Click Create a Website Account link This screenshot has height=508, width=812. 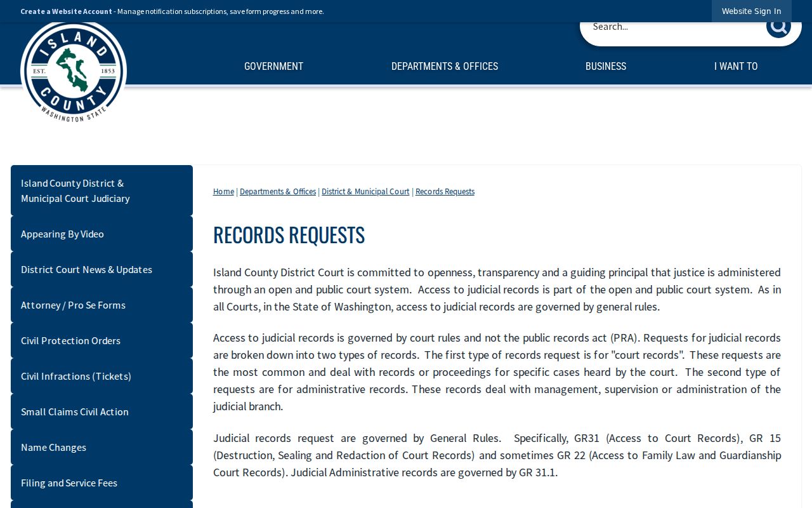(x=66, y=11)
